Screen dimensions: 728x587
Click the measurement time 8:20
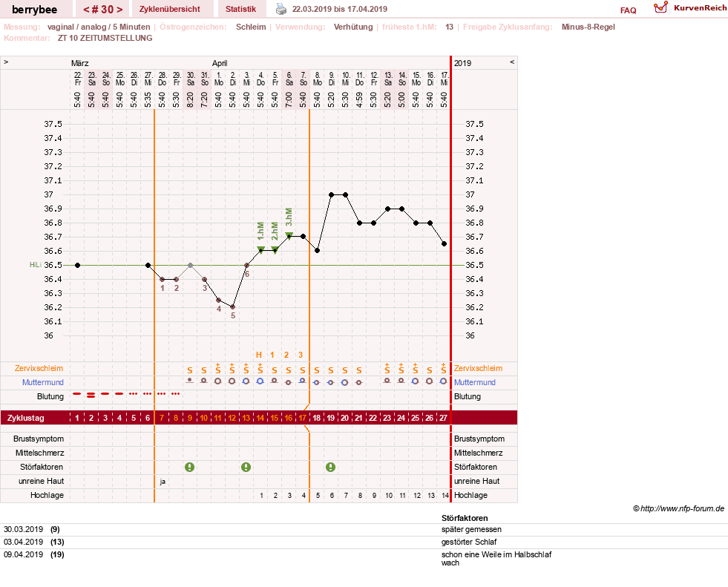coord(191,99)
